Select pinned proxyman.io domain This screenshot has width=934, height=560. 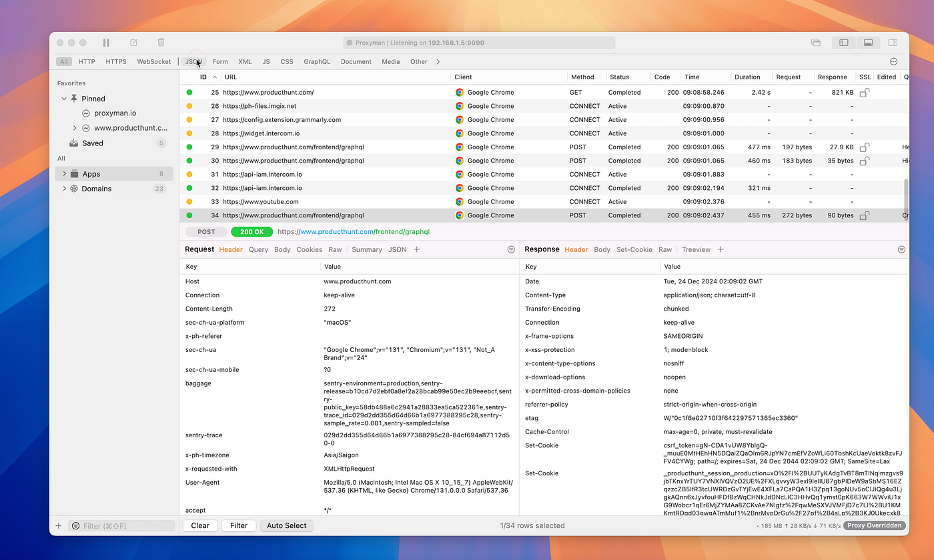[115, 113]
